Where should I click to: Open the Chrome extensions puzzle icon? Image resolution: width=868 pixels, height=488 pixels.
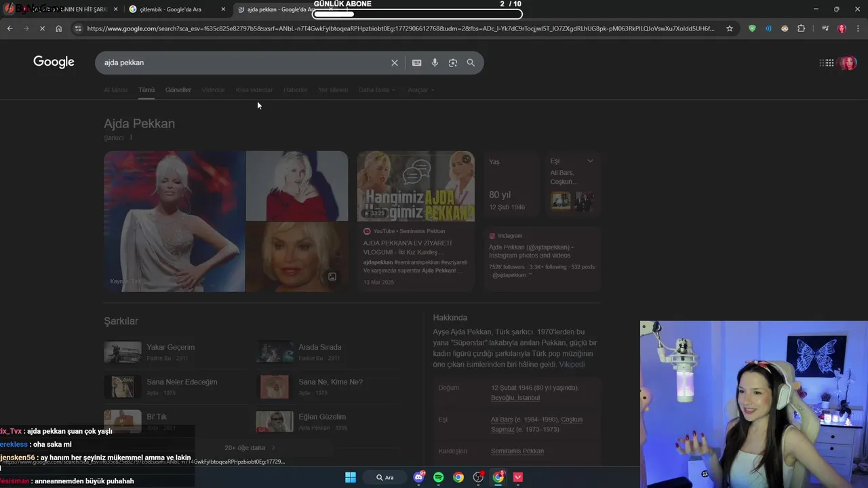[x=801, y=28]
